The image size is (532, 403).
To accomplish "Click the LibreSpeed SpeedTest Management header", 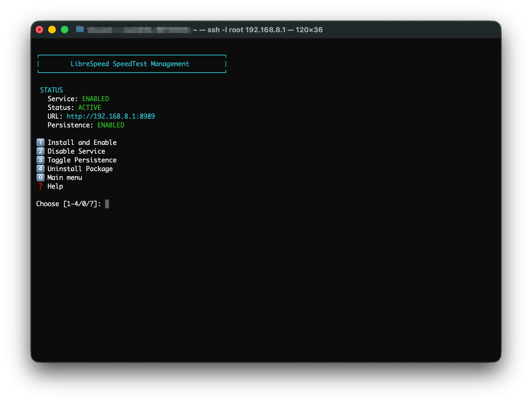I will (x=130, y=64).
